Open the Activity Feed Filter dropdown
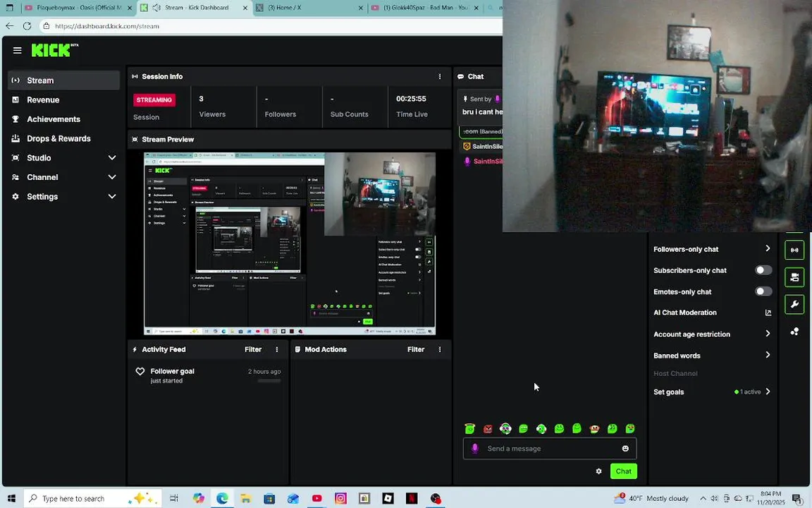 [253, 349]
